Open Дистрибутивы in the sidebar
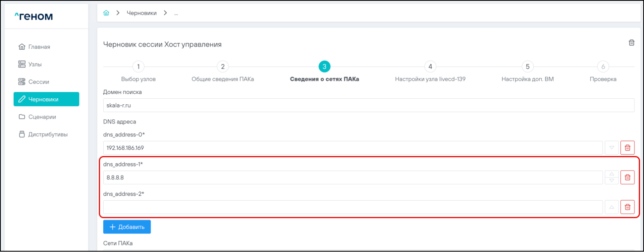This screenshot has height=252, width=644. 47,134
